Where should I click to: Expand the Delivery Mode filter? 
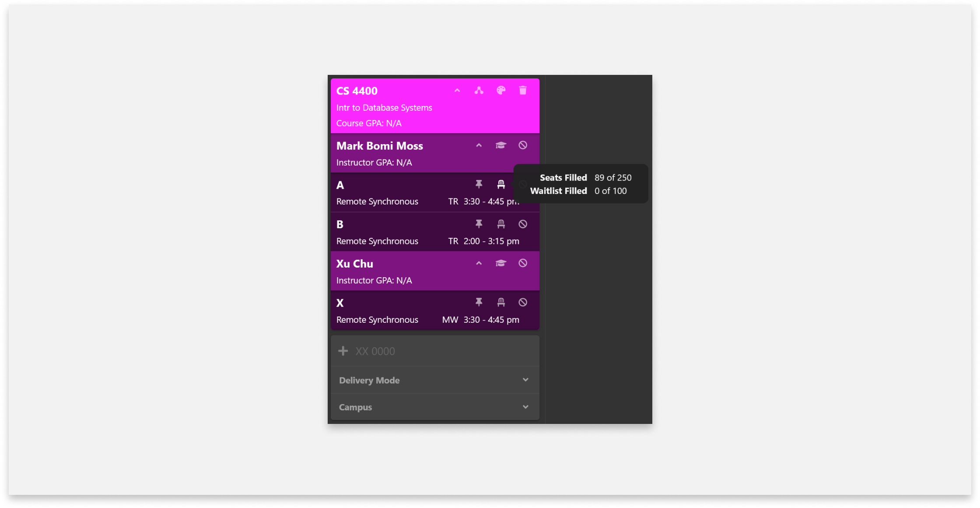click(x=435, y=380)
